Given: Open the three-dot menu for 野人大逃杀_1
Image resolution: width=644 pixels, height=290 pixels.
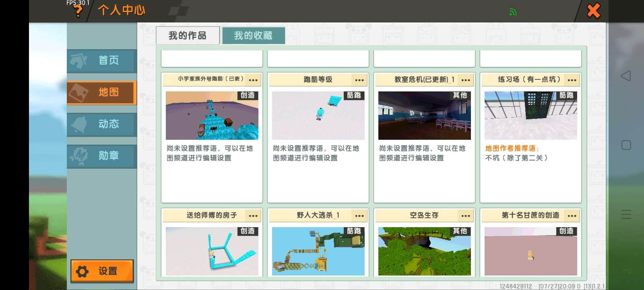Looking at the screenshot, I should 359,216.
